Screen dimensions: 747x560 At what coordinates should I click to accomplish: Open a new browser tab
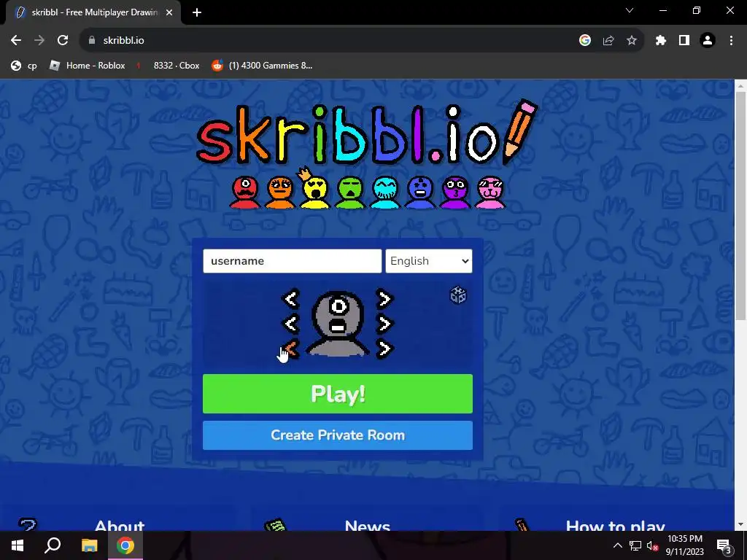click(x=197, y=13)
